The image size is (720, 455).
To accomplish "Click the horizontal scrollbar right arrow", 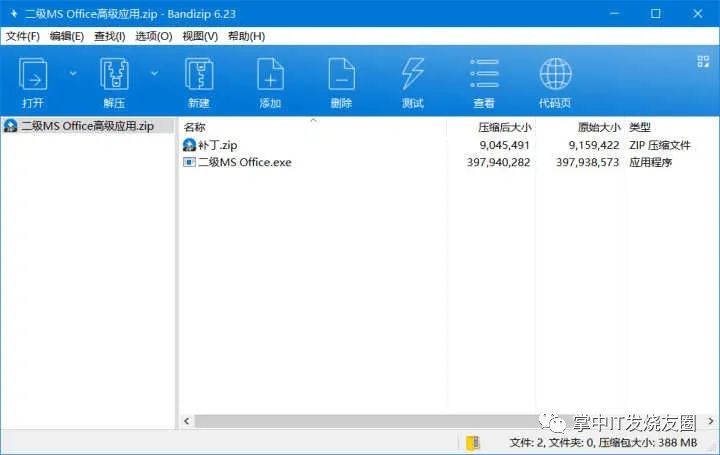I will click(x=710, y=421).
